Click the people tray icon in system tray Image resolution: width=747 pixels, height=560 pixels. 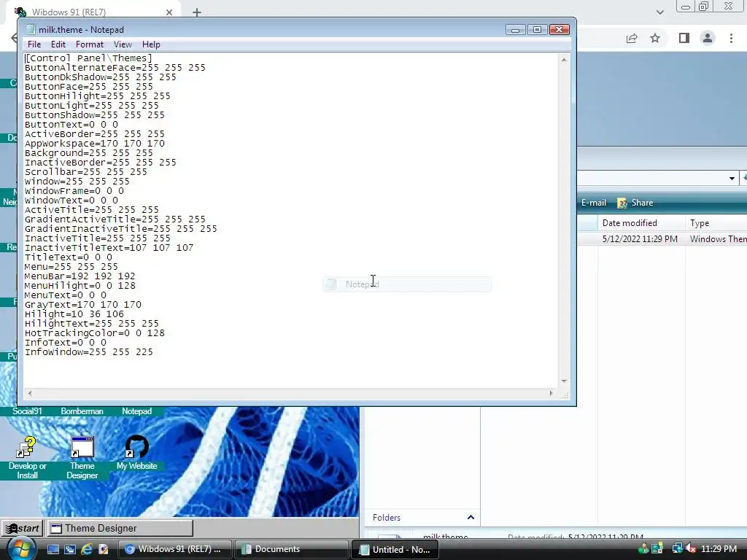pyautogui.click(x=643, y=548)
